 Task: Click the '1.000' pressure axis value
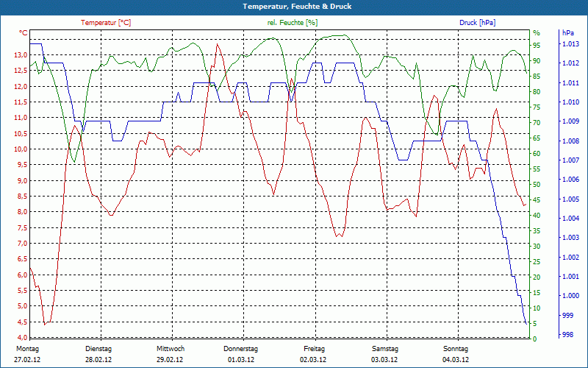[x=570, y=296]
